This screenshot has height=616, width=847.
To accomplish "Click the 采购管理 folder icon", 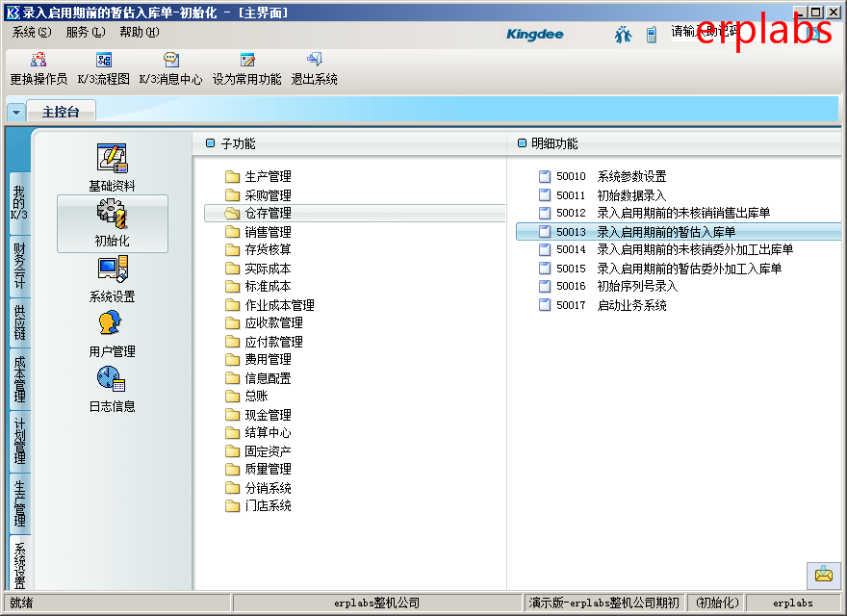I will tap(232, 195).
